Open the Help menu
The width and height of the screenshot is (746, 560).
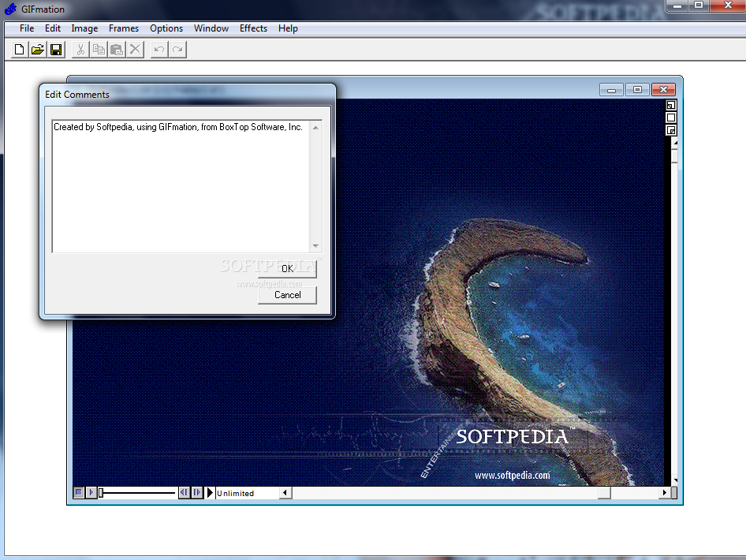pyautogui.click(x=288, y=28)
